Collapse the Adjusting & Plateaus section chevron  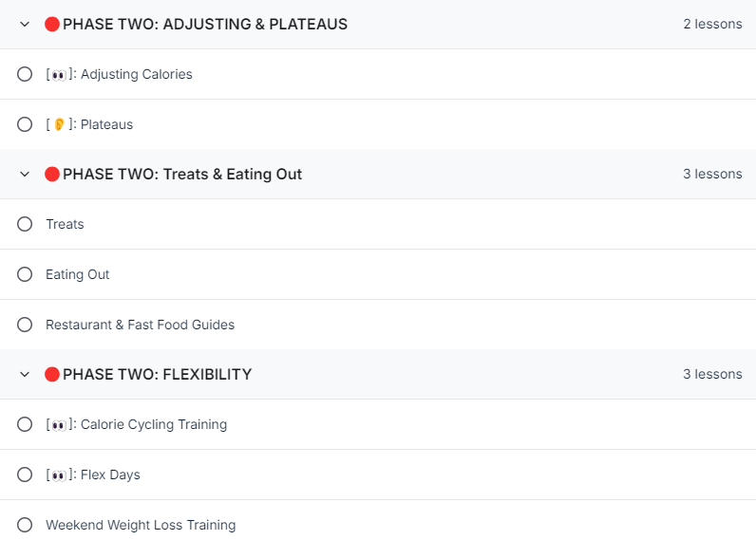pos(25,24)
